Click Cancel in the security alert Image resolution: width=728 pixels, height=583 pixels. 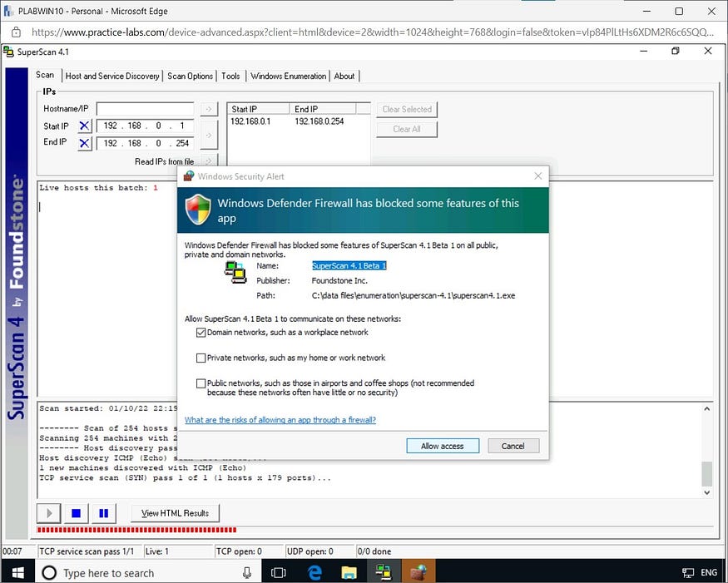tap(513, 446)
